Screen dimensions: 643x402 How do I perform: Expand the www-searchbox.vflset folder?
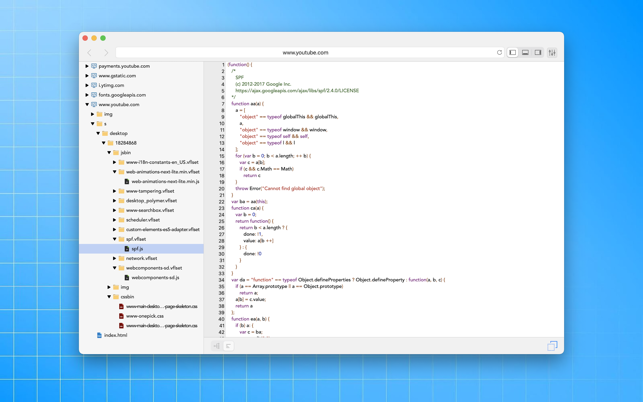coord(114,210)
